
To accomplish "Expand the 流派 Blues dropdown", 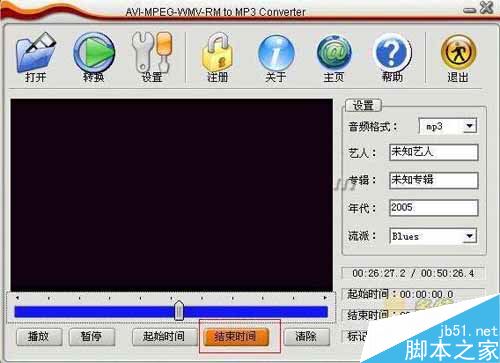I will (470, 236).
